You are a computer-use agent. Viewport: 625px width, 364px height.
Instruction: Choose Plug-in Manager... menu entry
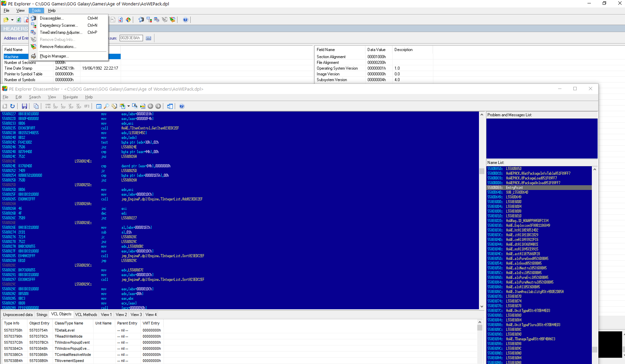point(69,56)
